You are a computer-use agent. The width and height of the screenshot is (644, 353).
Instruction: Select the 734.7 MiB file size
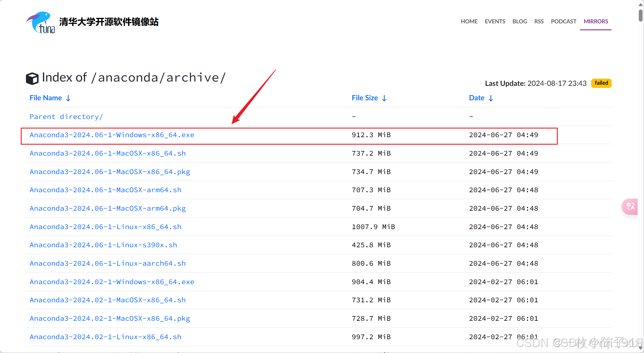click(x=371, y=172)
